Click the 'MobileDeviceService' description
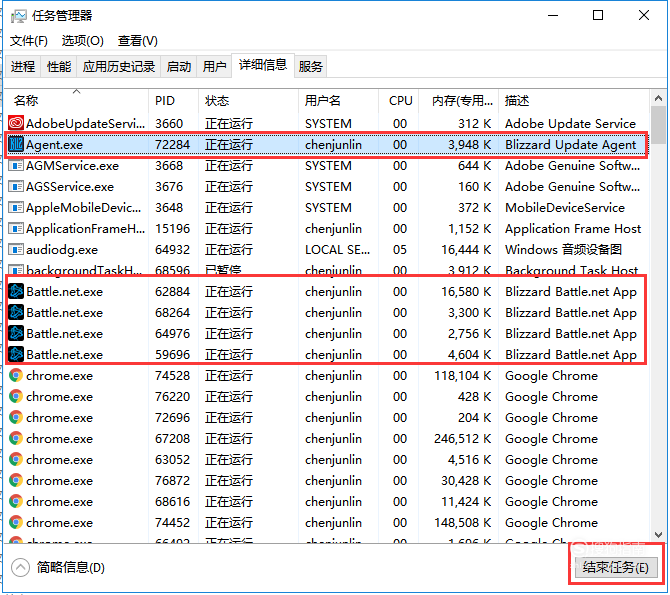The width and height of the screenshot is (670, 595). (x=565, y=207)
